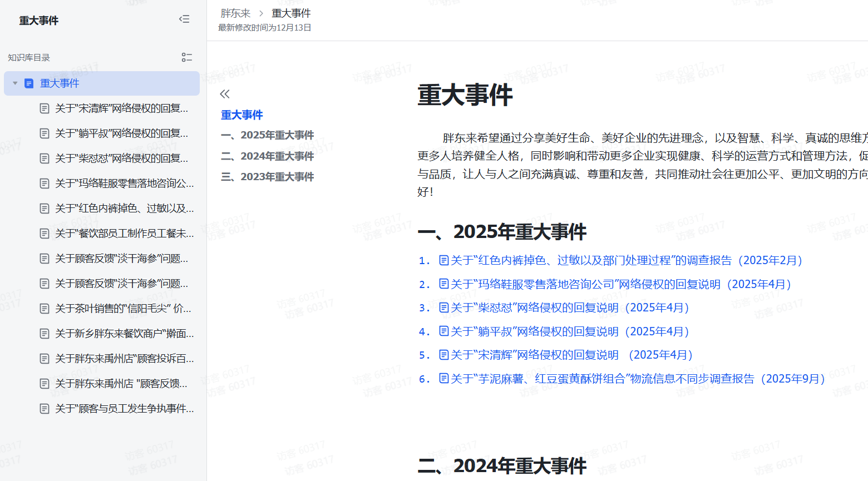Click the blue 重大事件 document icon in tree
This screenshot has height=481, width=868.
click(x=29, y=83)
